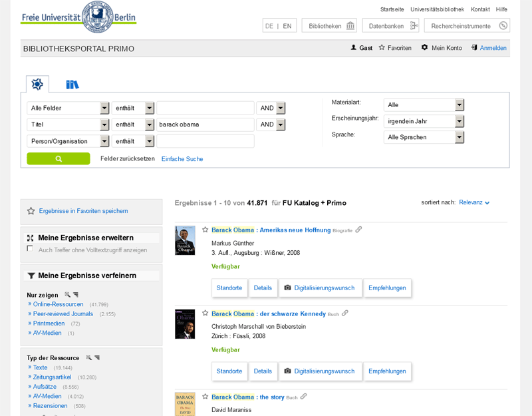Filter by Online-Ressourcen
This screenshot has width=532, height=416.
tap(58, 304)
